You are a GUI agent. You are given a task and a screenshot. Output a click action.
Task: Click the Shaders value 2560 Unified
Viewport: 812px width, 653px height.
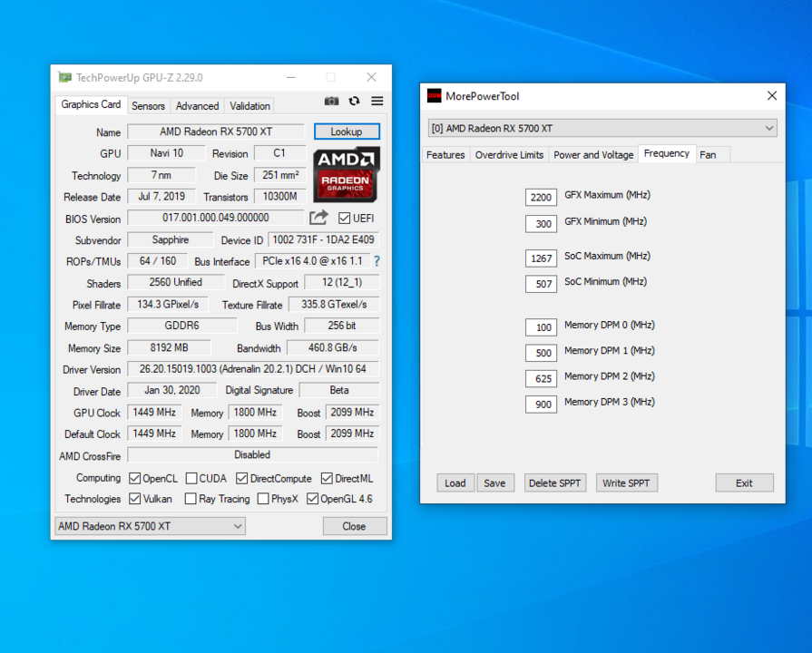175,282
